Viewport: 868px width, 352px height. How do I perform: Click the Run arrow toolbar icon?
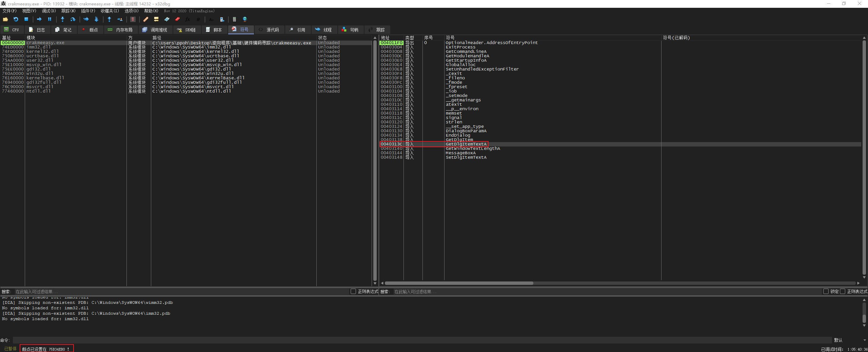pyautogui.click(x=39, y=19)
